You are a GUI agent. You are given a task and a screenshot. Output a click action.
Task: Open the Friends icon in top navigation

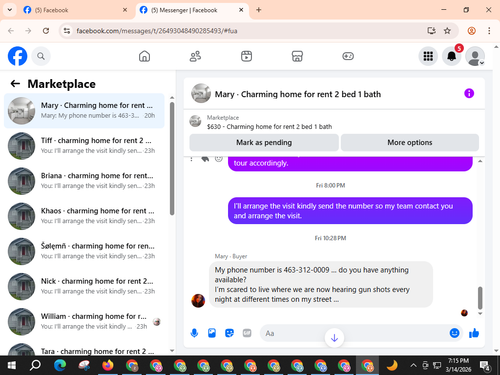pyautogui.click(x=195, y=56)
